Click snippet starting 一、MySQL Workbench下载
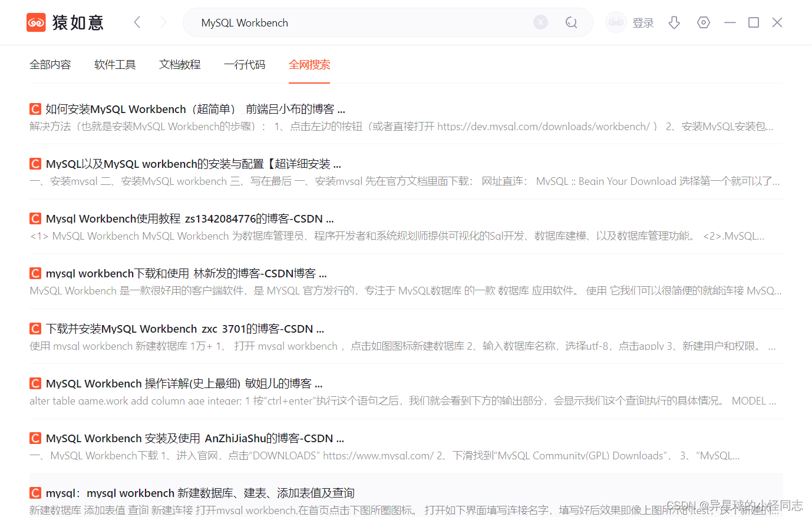The width and height of the screenshot is (812, 517). (385, 456)
